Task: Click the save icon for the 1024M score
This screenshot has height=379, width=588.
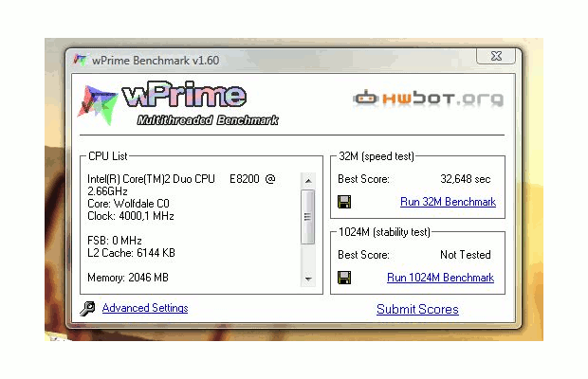Action: (344, 278)
